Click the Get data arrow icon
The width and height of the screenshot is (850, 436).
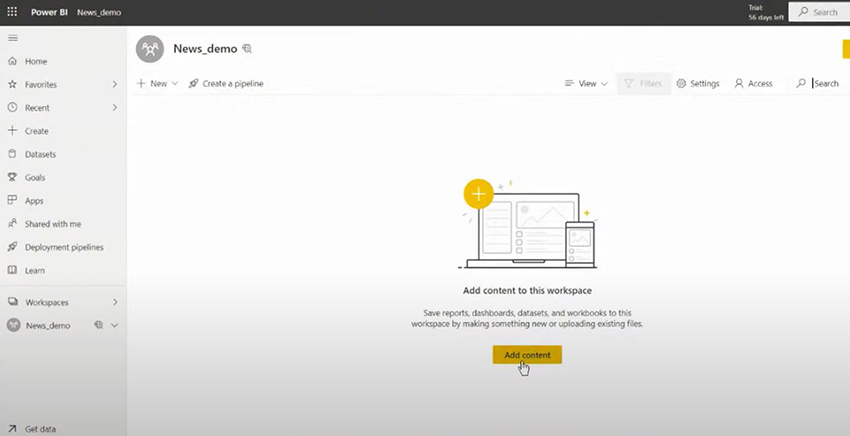coord(12,428)
